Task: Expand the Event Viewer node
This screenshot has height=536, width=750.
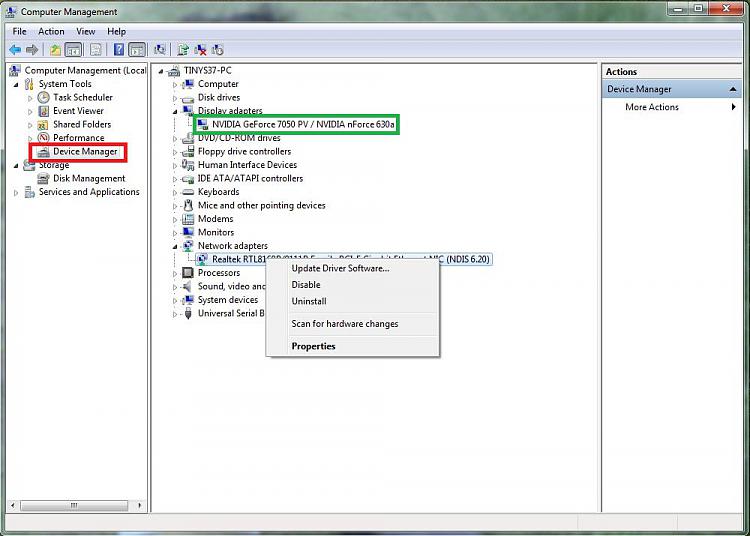Action: coord(30,111)
